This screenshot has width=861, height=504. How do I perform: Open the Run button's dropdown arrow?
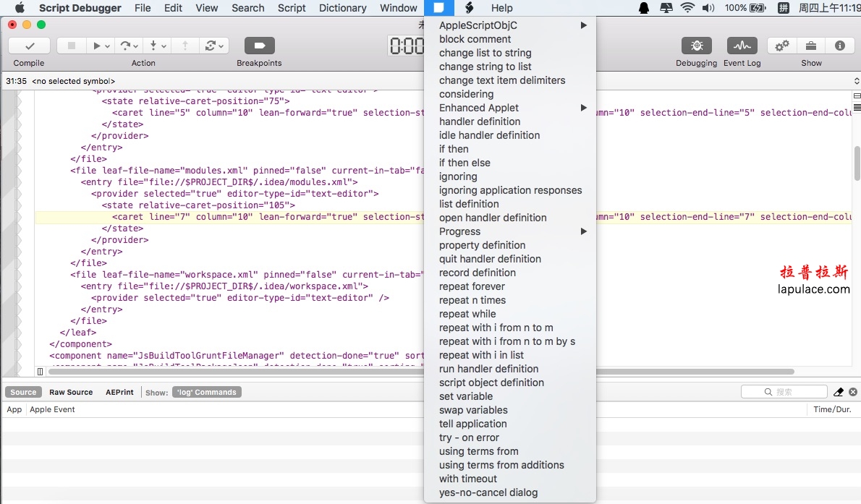108,46
